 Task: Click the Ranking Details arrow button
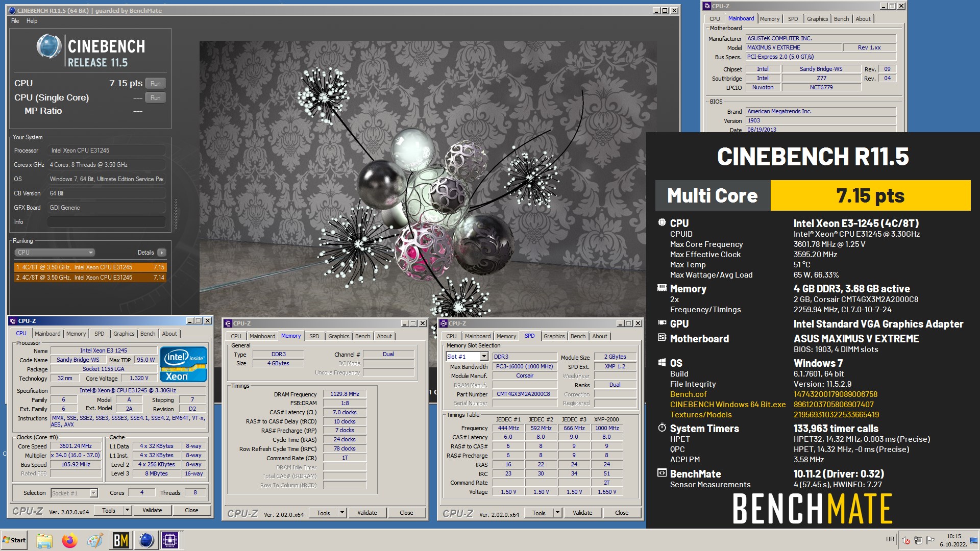[x=162, y=253]
